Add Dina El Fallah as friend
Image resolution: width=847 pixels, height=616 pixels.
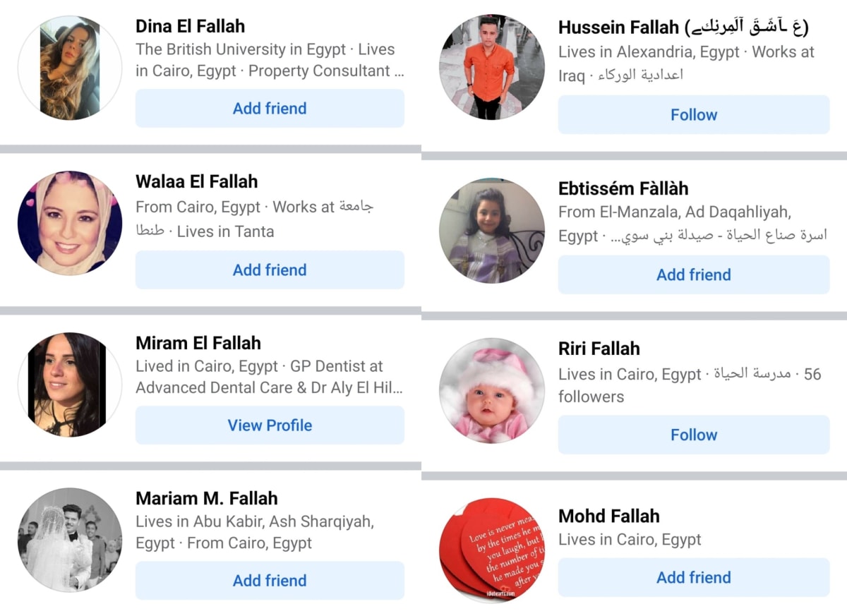(270, 109)
